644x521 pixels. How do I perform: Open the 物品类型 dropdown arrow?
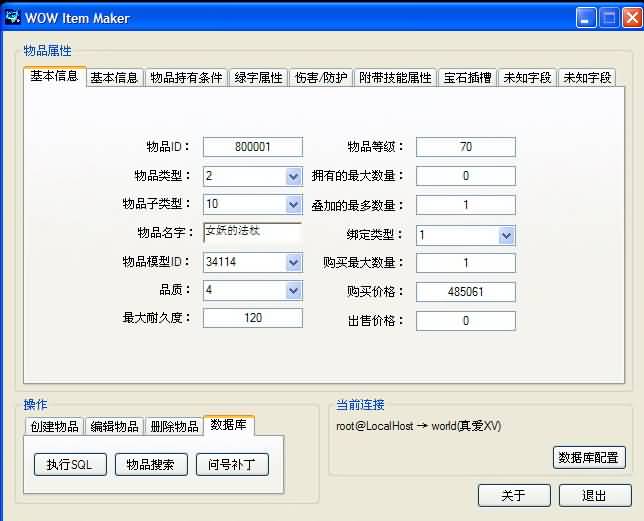293,177
